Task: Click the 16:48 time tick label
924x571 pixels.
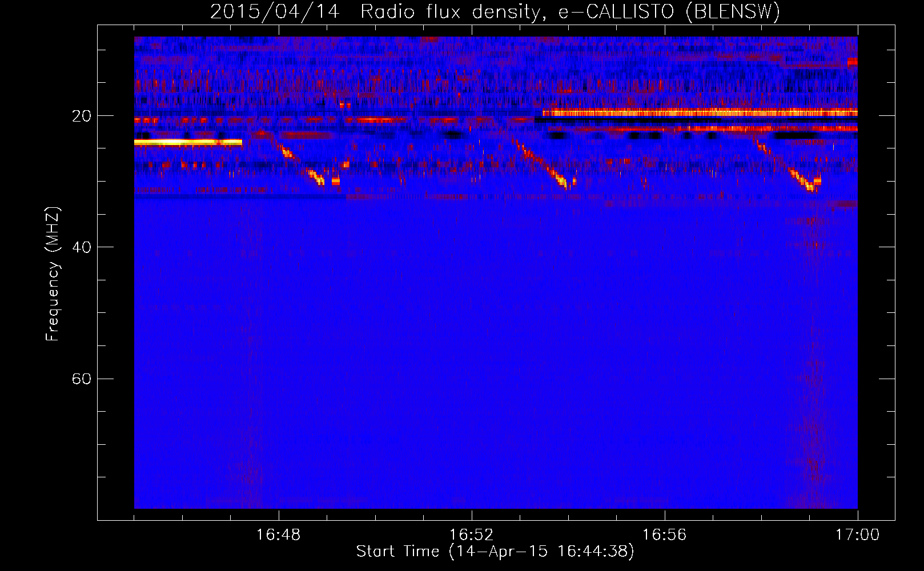Action: (x=279, y=535)
